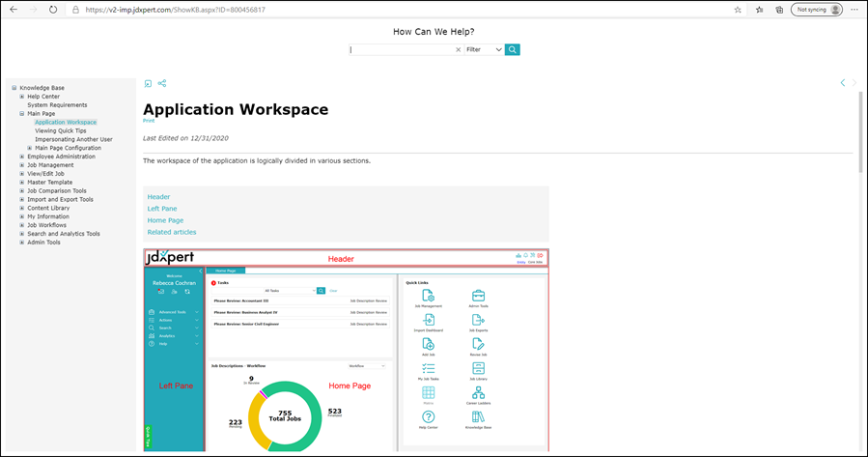Screen dimensions: 868x457
Task: Open browser Settings and more menu
Action: (854, 10)
